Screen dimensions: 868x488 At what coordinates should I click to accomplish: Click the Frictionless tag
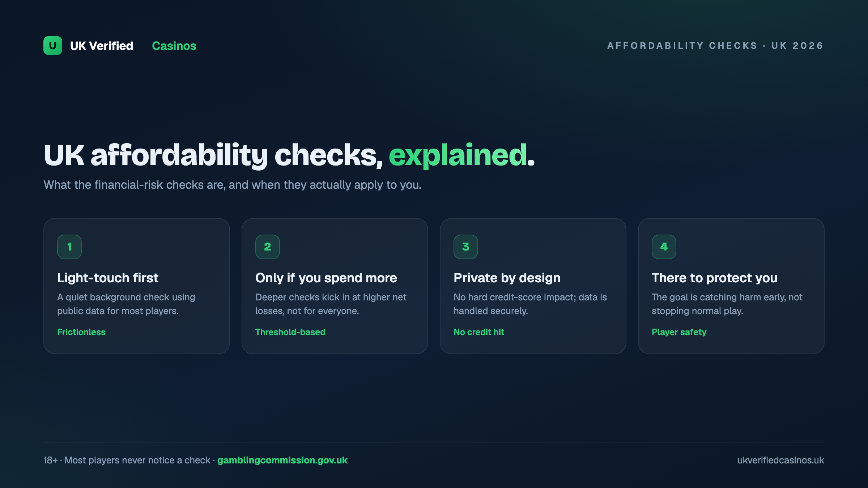pos(81,332)
